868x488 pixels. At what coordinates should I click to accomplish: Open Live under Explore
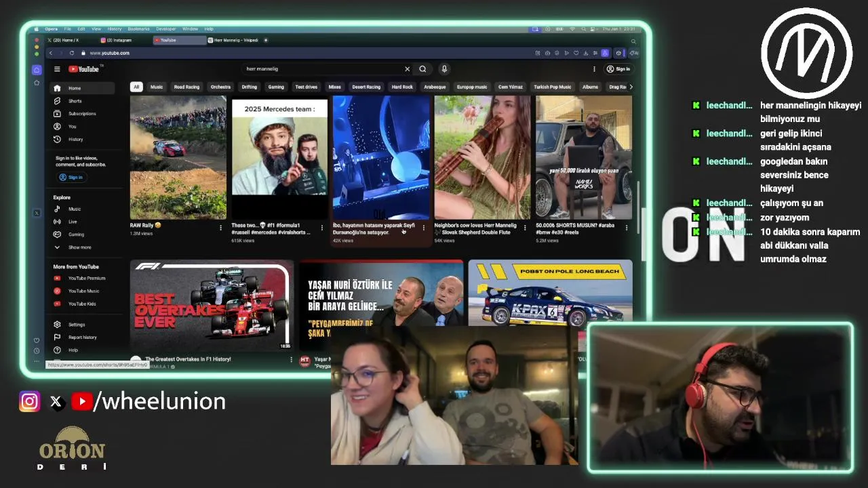[x=81, y=222]
